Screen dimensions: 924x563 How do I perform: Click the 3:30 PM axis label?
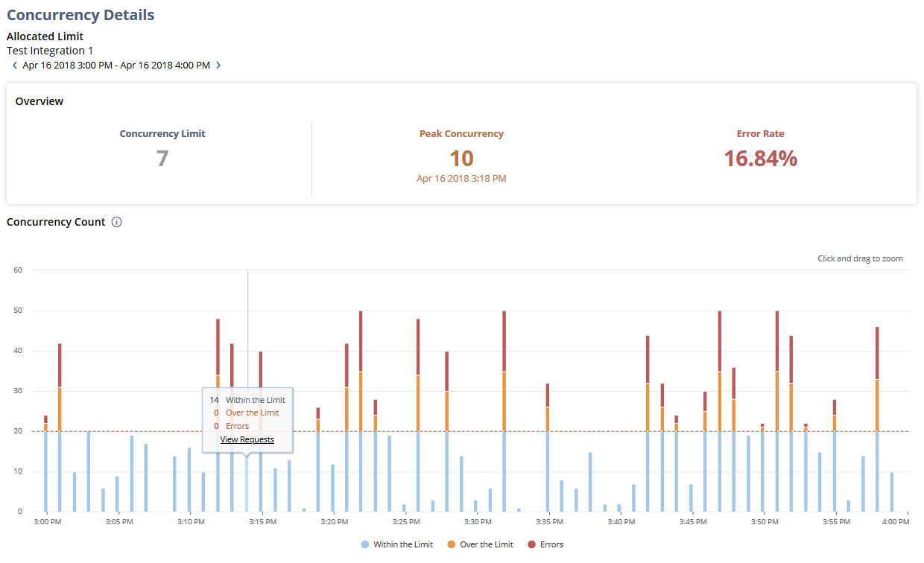[x=478, y=522]
